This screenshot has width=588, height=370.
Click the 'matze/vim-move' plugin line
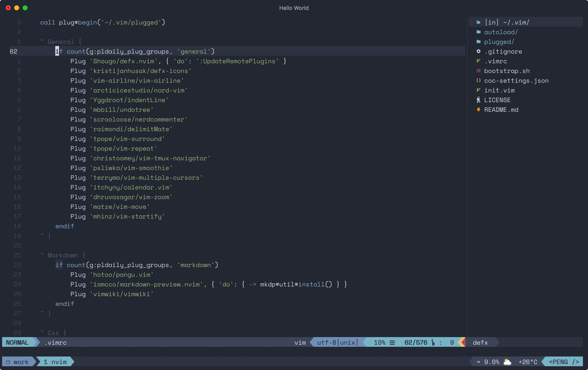click(110, 207)
